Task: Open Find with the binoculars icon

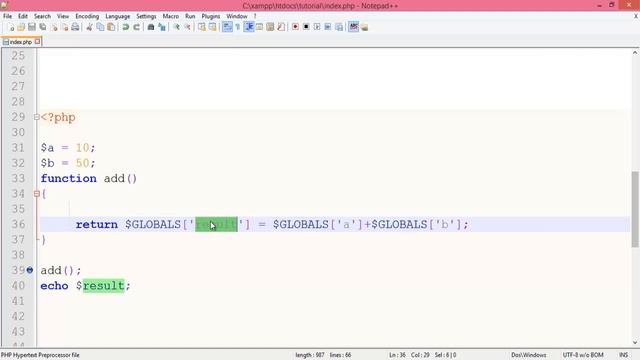Action: 151,27
